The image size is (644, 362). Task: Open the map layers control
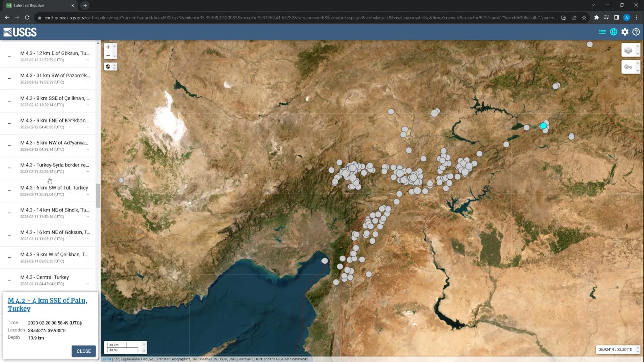pyautogui.click(x=628, y=50)
